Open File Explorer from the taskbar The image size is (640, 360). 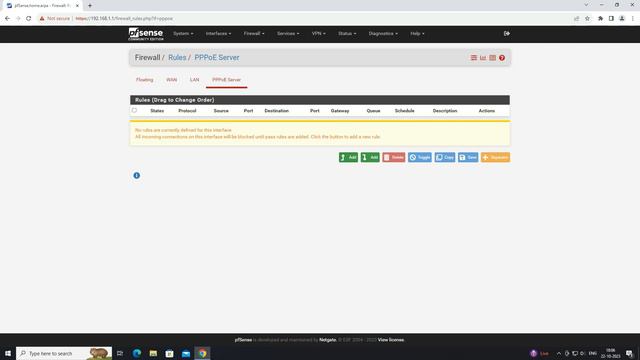click(x=153, y=353)
